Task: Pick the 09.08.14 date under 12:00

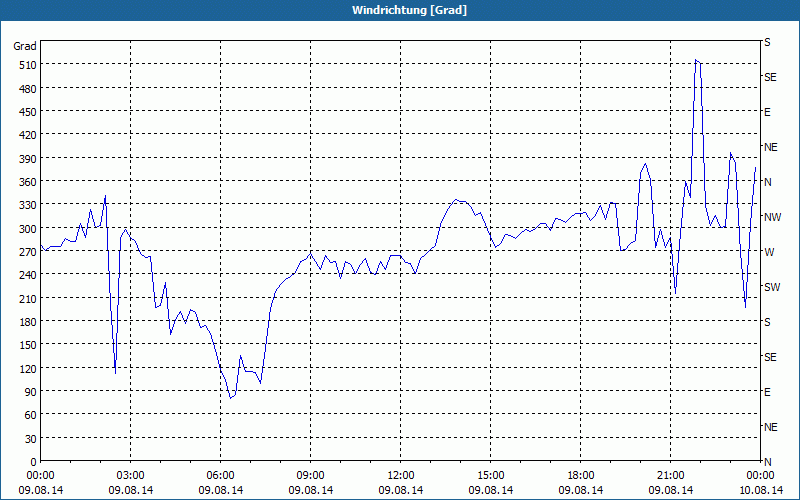Action: tap(401, 490)
